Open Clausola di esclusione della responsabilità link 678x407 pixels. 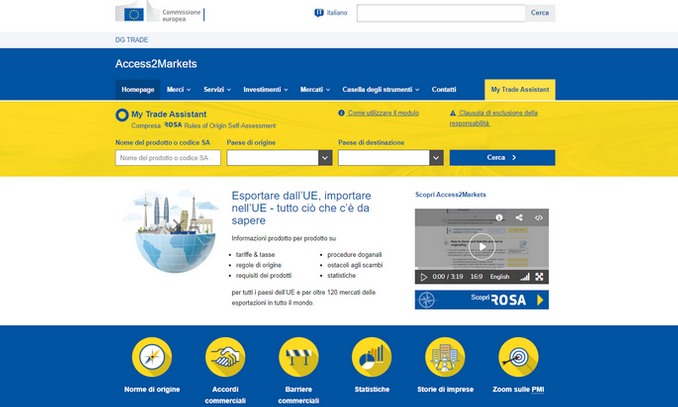coord(493,118)
